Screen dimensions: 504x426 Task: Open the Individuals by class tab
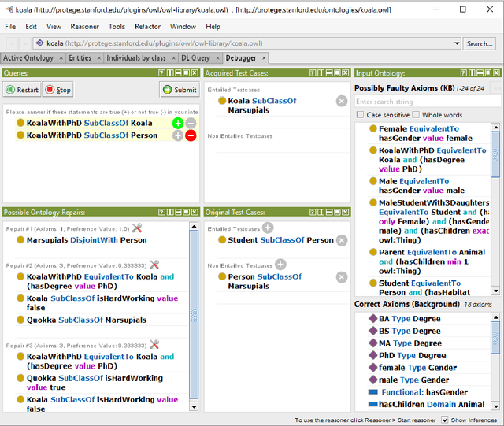[x=135, y=58]
